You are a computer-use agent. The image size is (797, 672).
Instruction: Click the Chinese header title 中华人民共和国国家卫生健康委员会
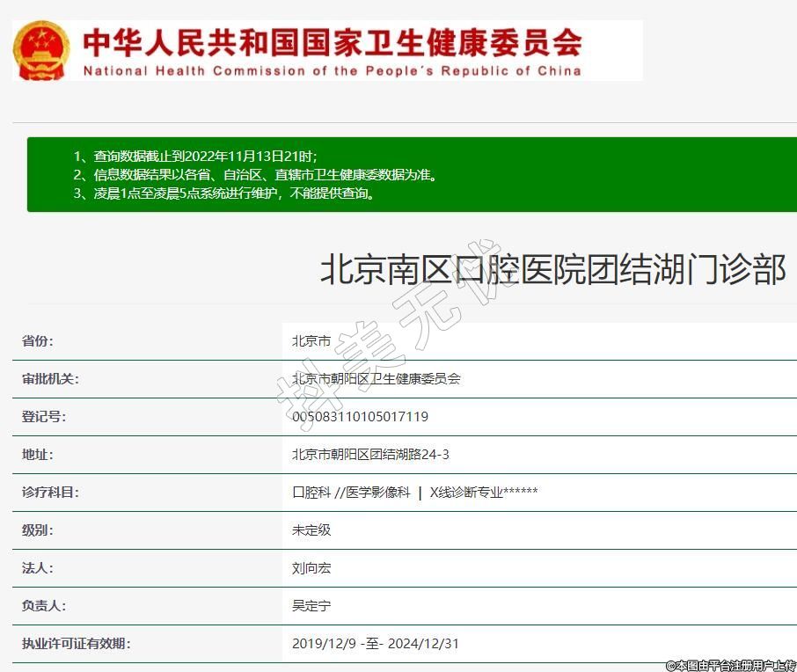tap(332, 41)
